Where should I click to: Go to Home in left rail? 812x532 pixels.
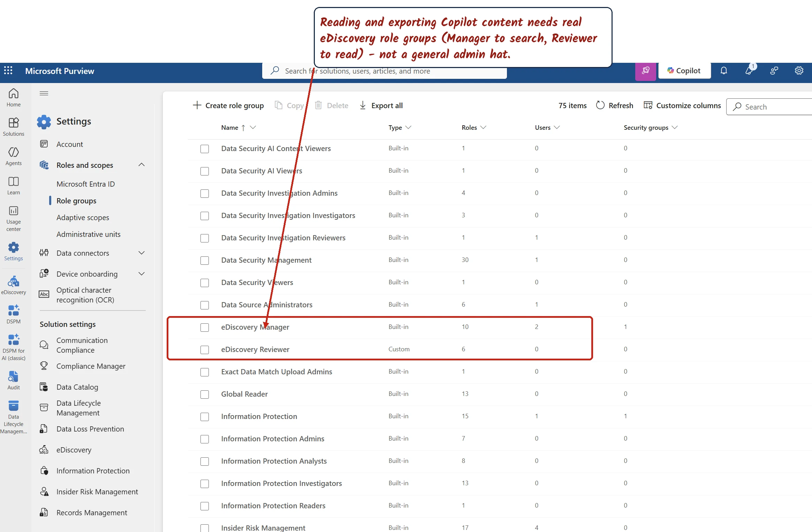click(x=14, y=98)
